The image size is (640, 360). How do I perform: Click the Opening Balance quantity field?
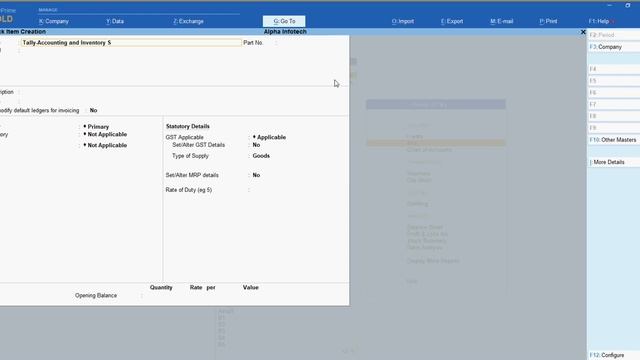[x=160, y=296]
